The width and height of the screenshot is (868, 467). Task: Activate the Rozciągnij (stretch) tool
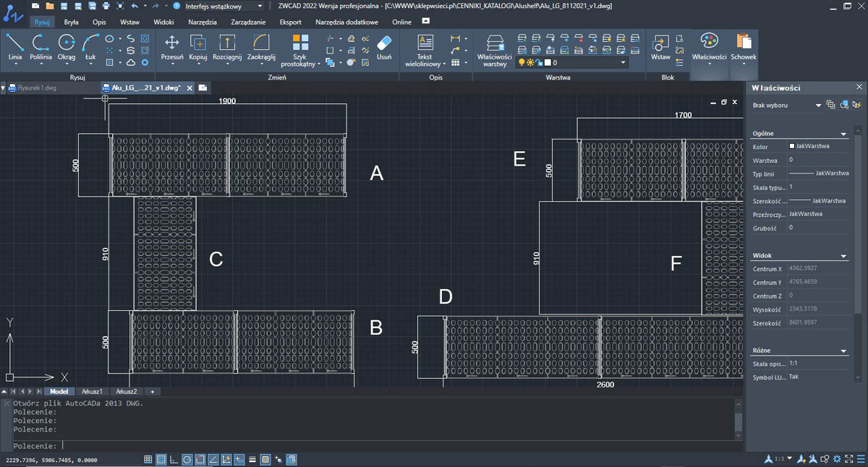227,47
